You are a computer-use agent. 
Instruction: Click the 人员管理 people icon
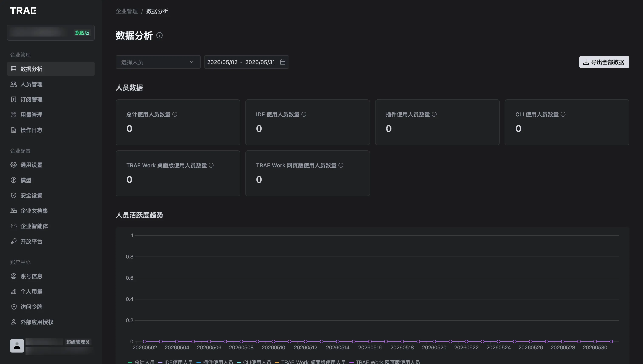coord(14,84)
